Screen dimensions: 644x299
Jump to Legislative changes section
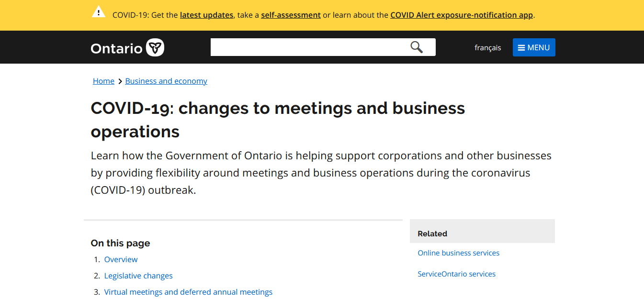pyautogui.click(x=138, y=276)
